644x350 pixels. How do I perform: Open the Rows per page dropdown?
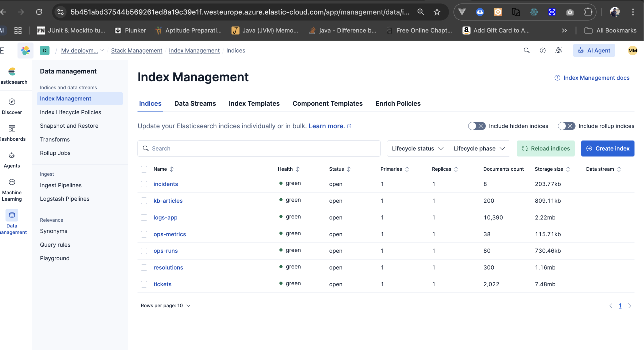[x=165, y=305]
